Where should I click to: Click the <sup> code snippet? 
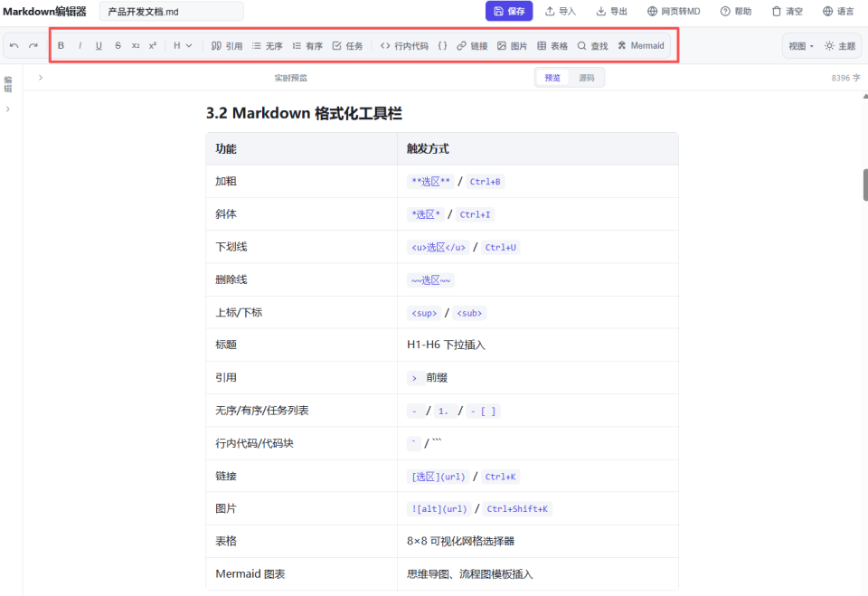point(424,313)
